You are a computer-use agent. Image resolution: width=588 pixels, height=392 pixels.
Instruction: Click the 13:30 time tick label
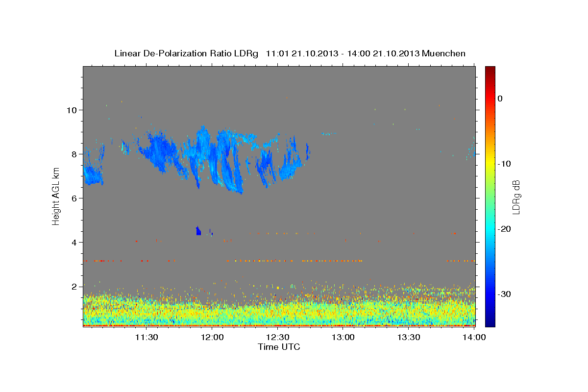[x=409, y=337]
